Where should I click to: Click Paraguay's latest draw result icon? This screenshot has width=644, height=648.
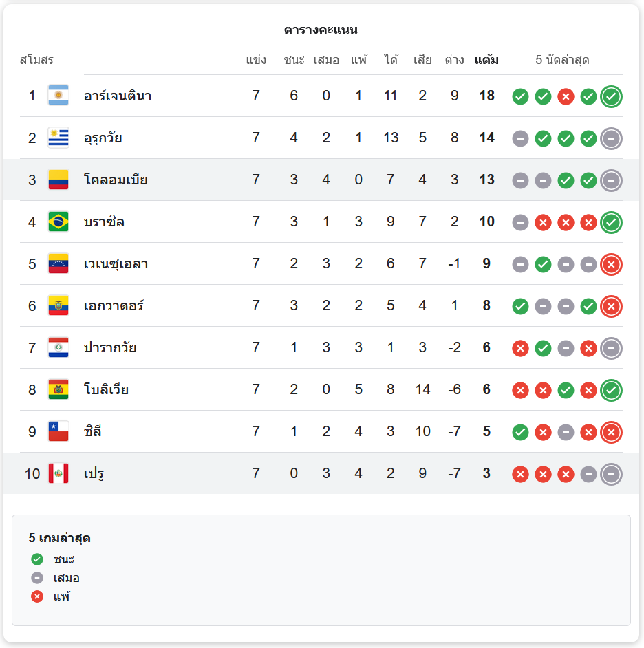pos(612,348)
